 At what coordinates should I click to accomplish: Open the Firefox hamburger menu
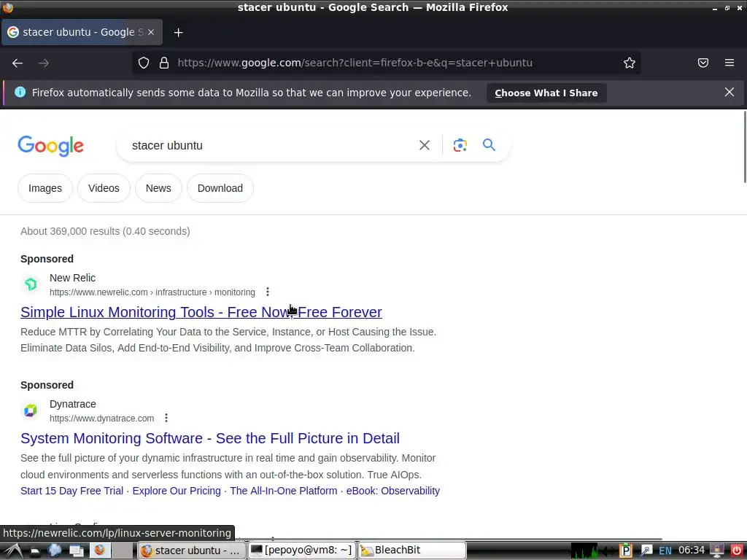click(729, 63)
